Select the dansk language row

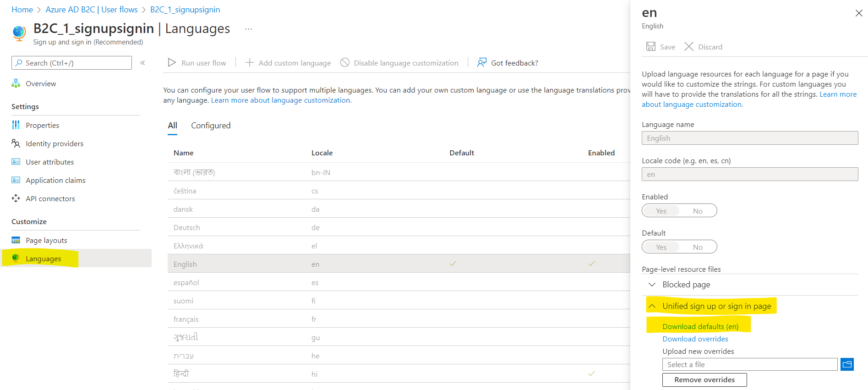tap(399, 209)
